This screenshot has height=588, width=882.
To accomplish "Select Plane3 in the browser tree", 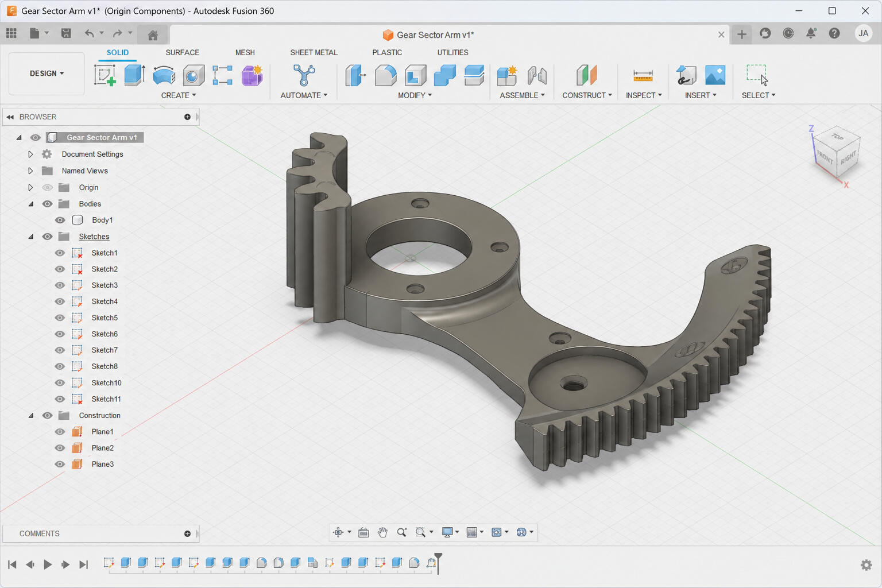I will (103, 464).
